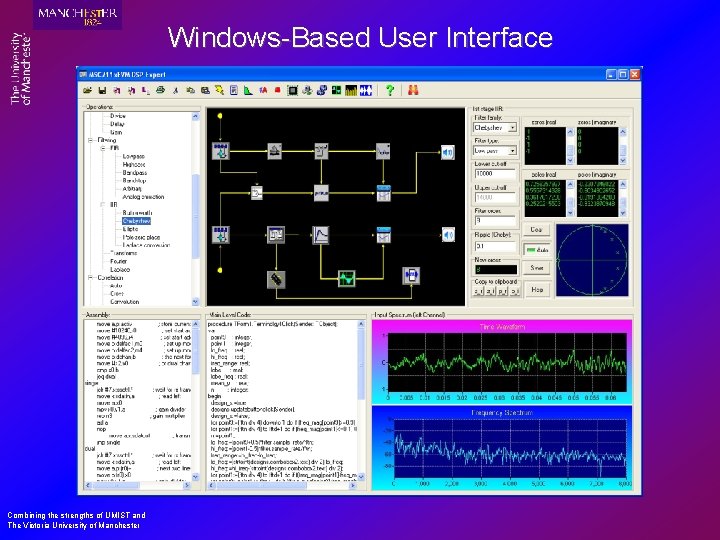
Task: Select Butterworth in the operations tree
Action: pyautogui.click(x=137, y=213)
